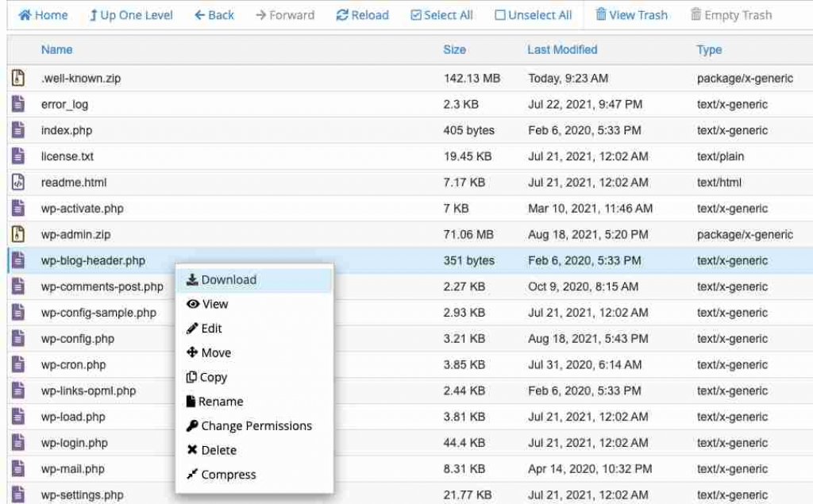The image size is (813, 504).
Task: Reload the file listing
Action: (362, 14)
